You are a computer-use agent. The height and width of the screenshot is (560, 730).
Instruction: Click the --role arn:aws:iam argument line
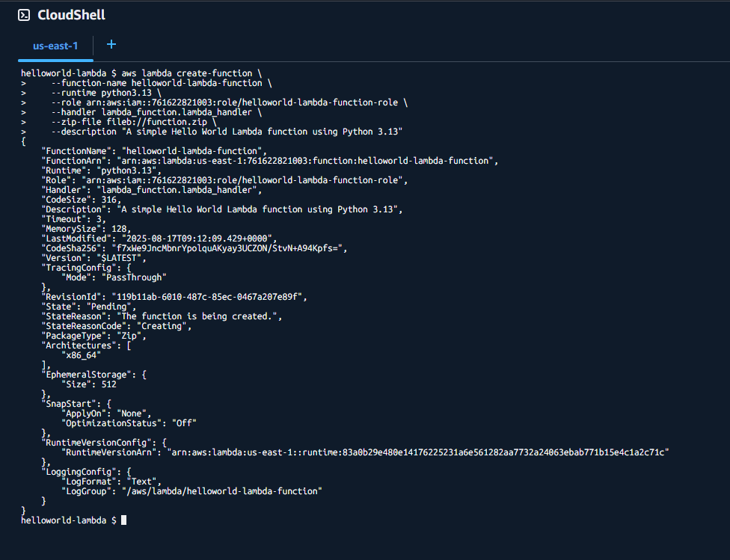tap(230, 102)
